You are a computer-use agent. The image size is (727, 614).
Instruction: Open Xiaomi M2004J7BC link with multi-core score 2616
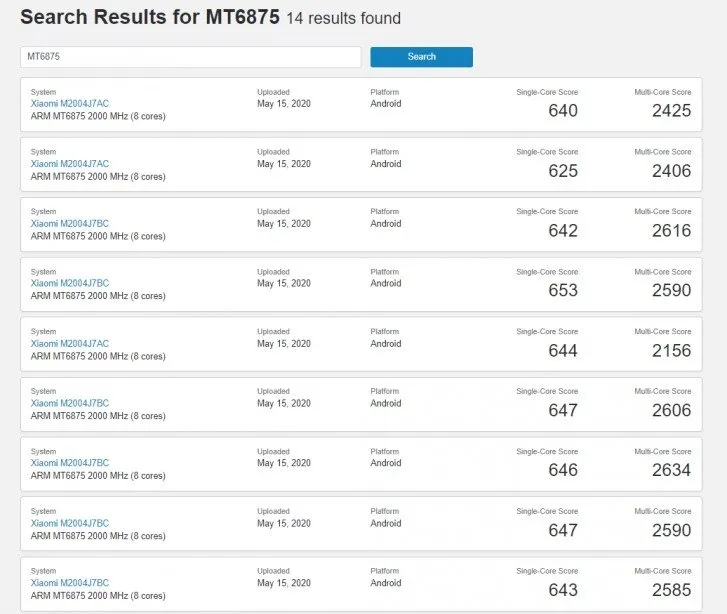[70, 224]
